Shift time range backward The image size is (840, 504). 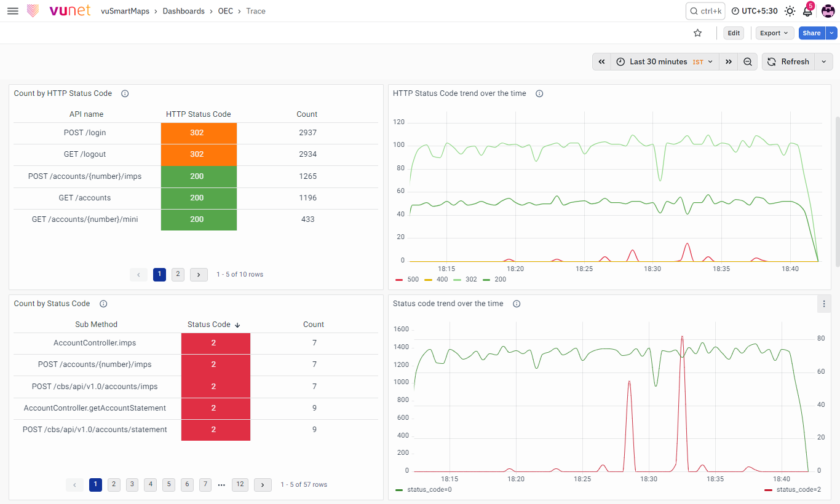pos(602,61)
